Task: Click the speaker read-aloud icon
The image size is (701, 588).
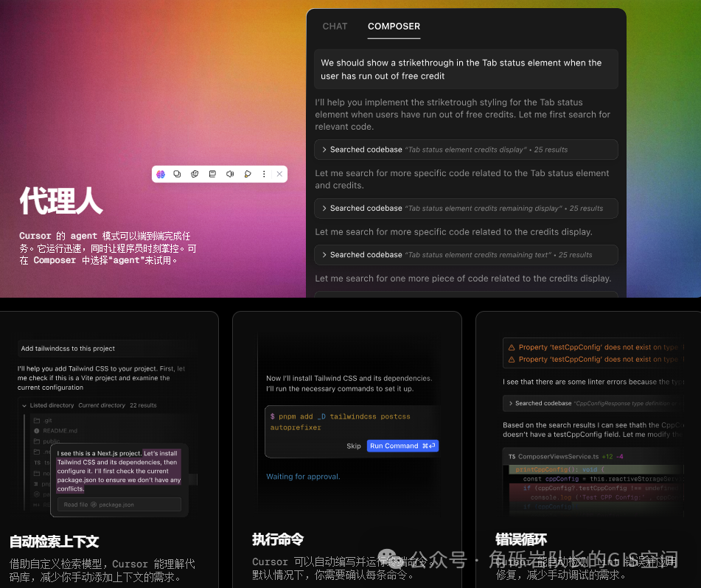Action: 230,174
